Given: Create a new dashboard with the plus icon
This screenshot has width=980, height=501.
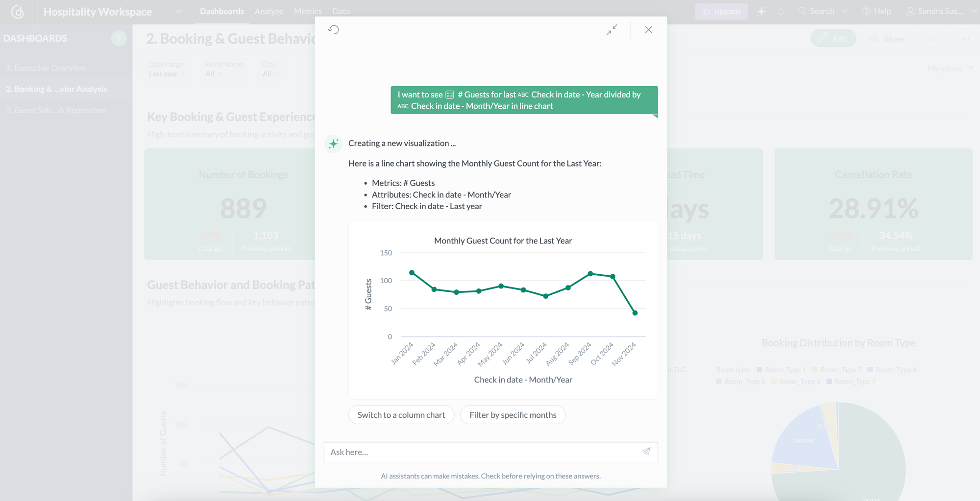Looking at the screenshot, I should tap(118, 38).
